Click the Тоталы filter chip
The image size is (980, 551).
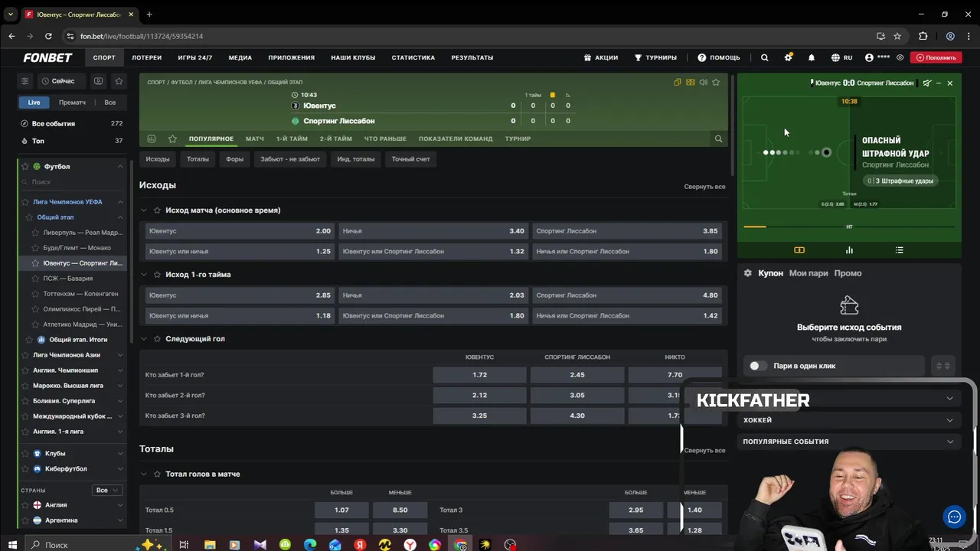coord(198,159)
